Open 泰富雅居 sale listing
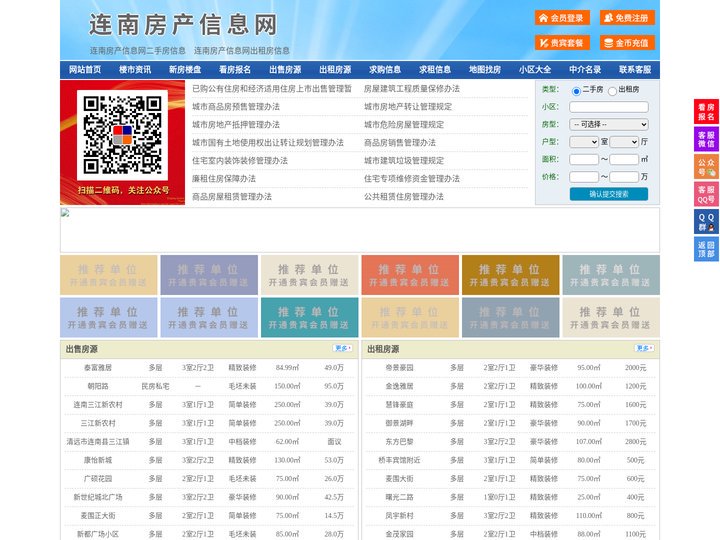 click(x=98, y=367)
